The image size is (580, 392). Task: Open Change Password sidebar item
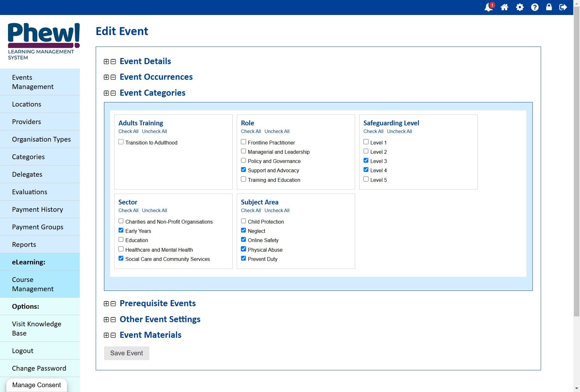40,368
